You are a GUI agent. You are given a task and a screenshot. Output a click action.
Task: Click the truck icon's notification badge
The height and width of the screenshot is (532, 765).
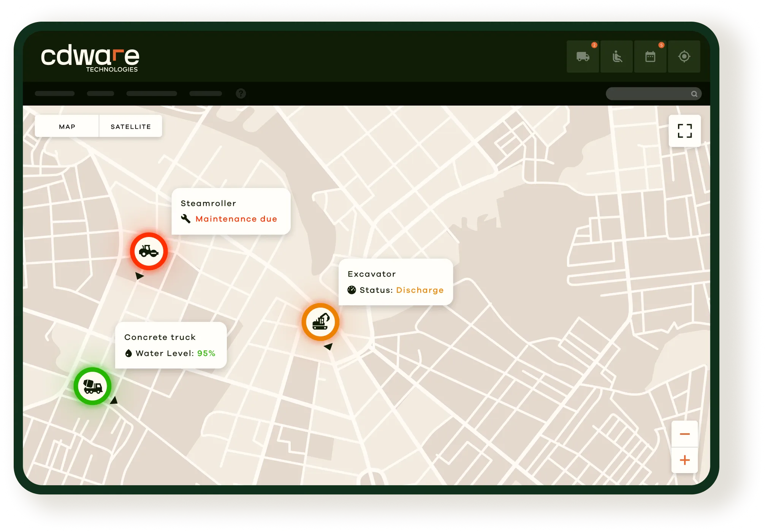coord(594,45)
